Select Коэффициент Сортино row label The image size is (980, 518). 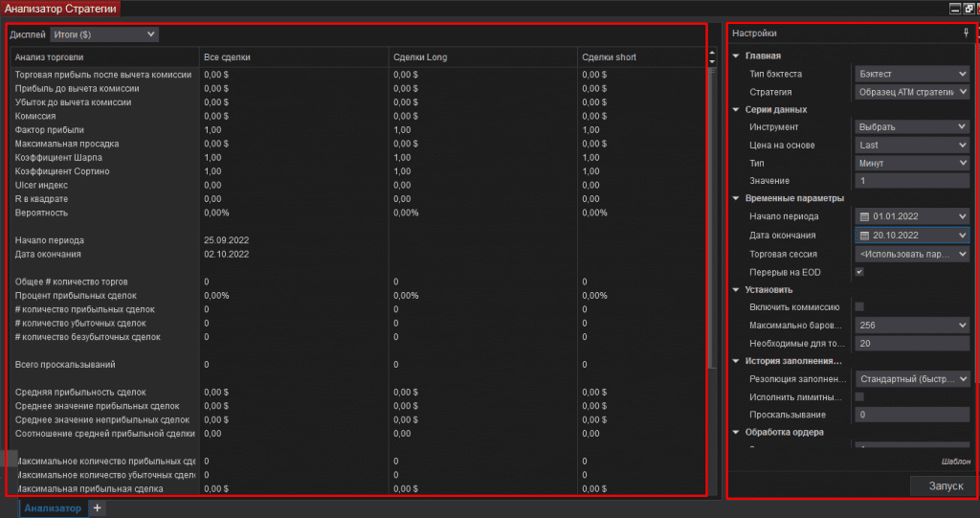pos(62,171)
